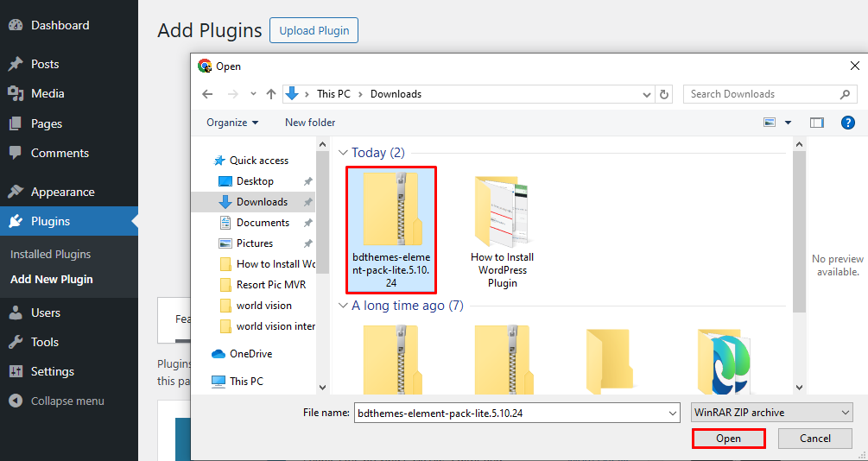Select This PC in navigation pane

tap(246, 382)
